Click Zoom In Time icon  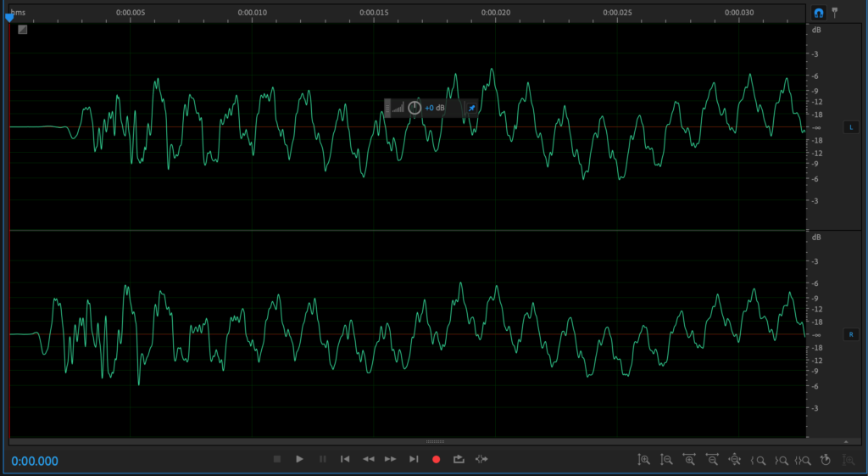690,460
